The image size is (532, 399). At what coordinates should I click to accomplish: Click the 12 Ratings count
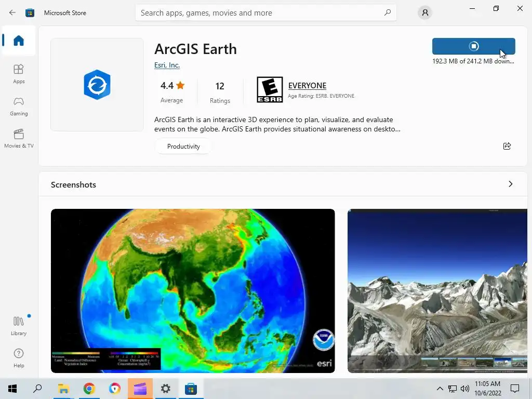click(x=220, y=91)
